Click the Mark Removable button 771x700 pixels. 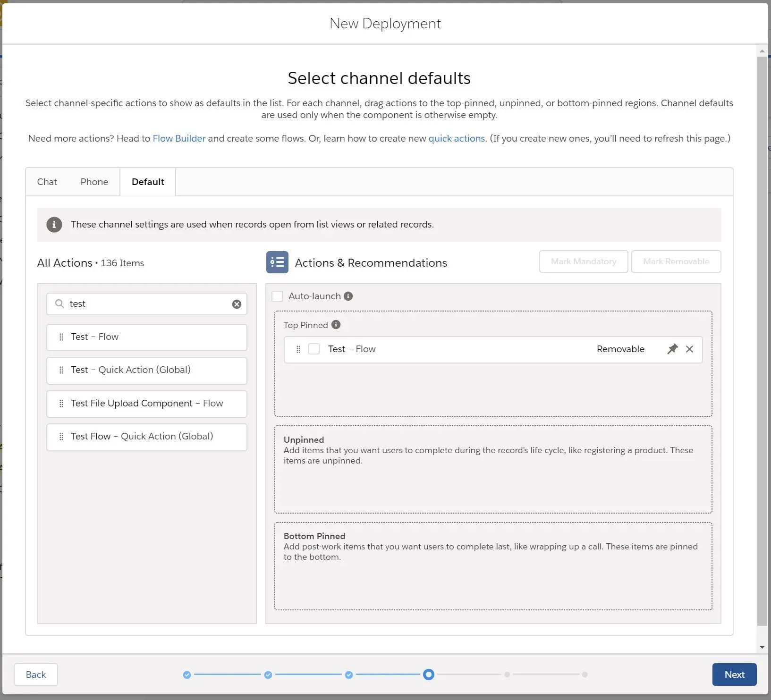[676, 261]
